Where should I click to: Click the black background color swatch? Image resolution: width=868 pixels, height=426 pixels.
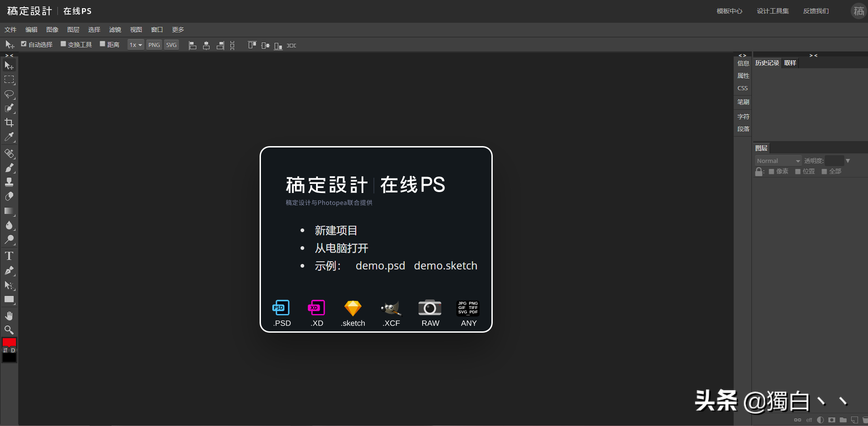click(9, 358)
